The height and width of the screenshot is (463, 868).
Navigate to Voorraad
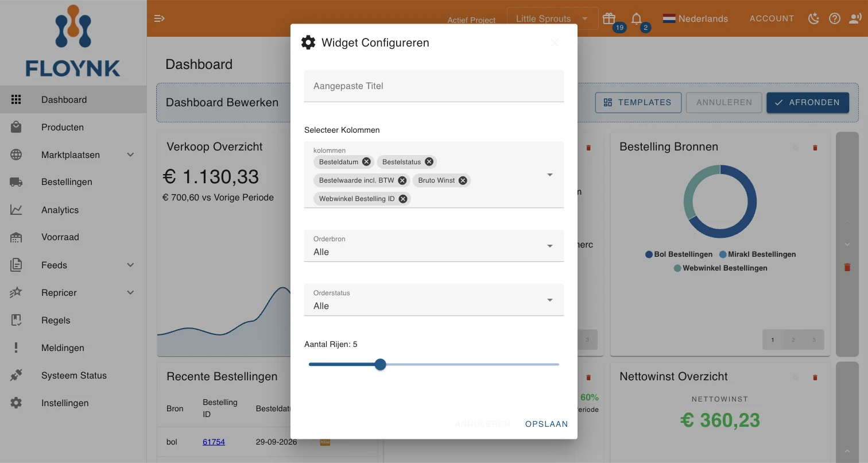coord(73,237)
